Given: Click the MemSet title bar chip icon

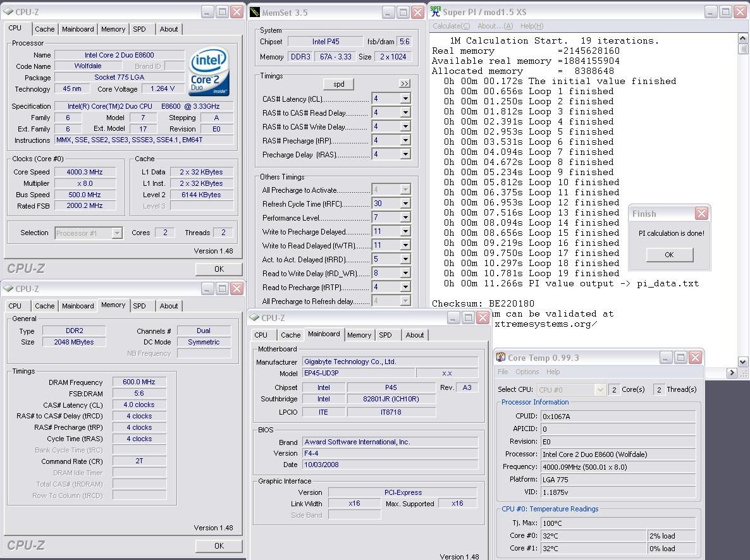Looking at the screenshot, I should [x=255, y=12].
